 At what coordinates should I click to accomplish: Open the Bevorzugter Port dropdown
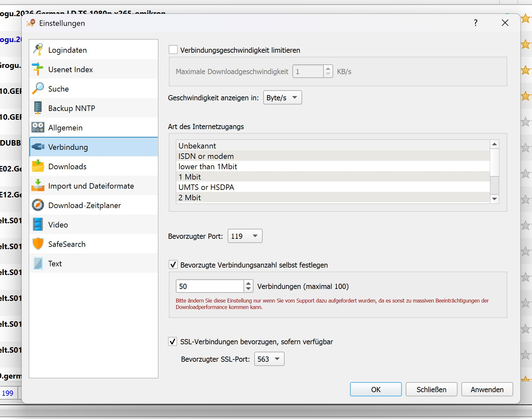(245, 236)
